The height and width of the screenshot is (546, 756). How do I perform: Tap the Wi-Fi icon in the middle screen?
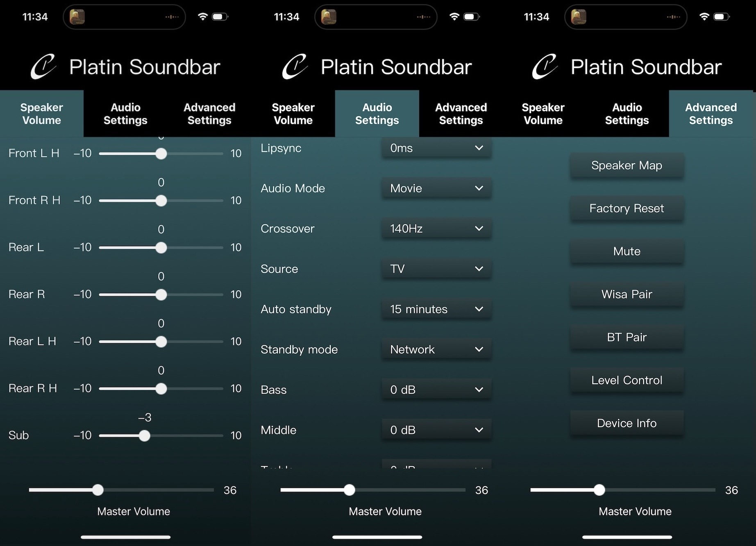coord(454,17)
